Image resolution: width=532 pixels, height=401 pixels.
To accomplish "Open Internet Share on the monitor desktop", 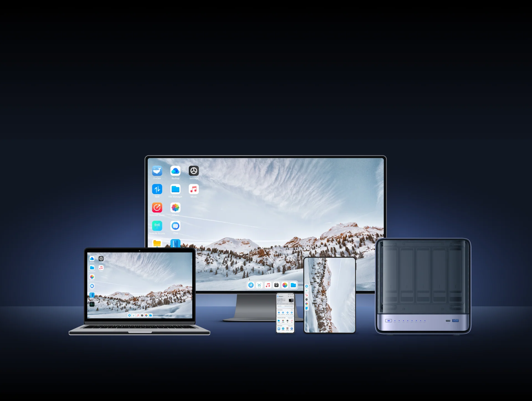I will [157, 208].
